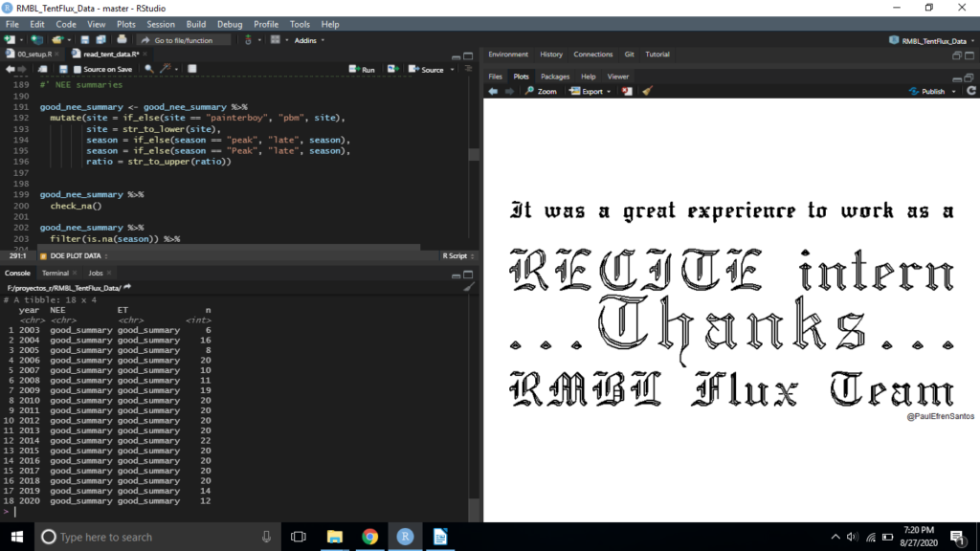
Task: Remove the current plot
Action: coord(627,91)
